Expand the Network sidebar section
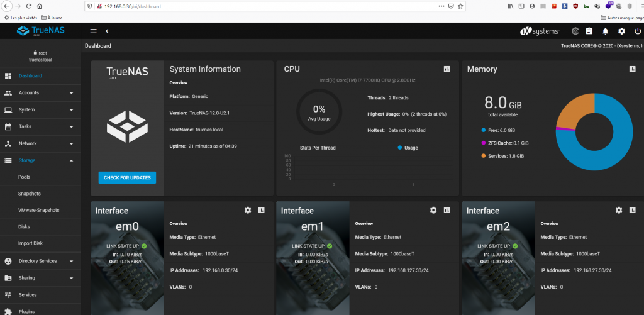The height and width of the screenshot is (315, 644). tap(40, 143)
